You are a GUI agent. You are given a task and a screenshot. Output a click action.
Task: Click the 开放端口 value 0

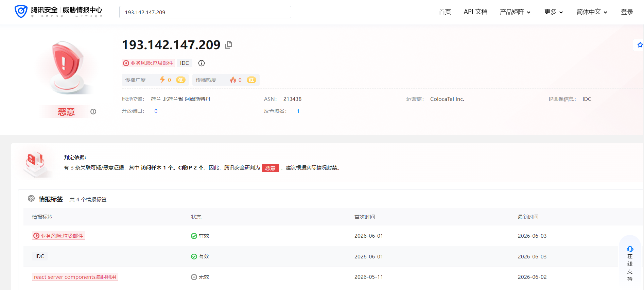click(156, 111)
